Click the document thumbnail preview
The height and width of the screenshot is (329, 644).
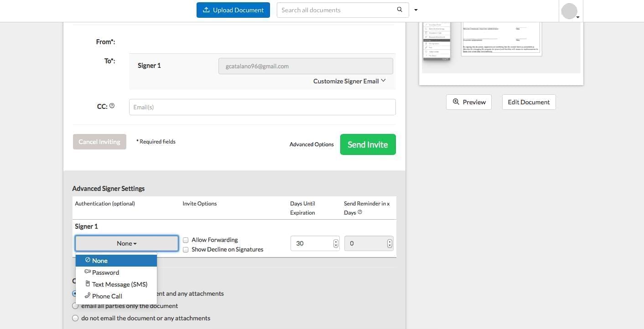click(x=501, y=47)
